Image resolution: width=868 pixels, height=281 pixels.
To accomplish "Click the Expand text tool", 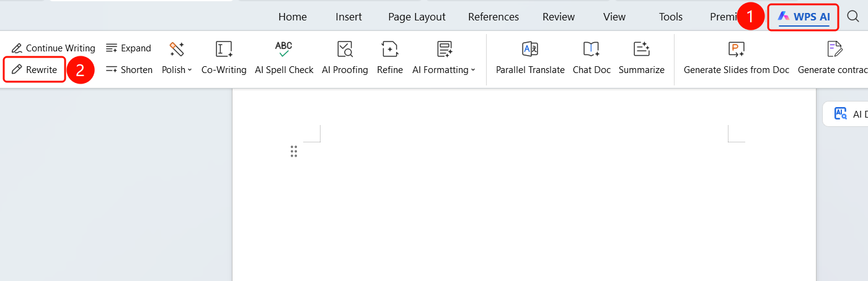I will (128, 48).
